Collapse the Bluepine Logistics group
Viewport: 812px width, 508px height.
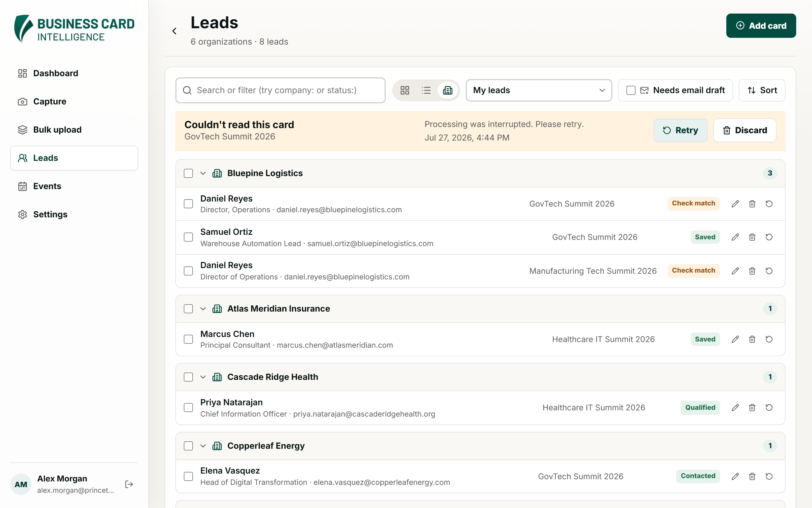pos(203,173)
